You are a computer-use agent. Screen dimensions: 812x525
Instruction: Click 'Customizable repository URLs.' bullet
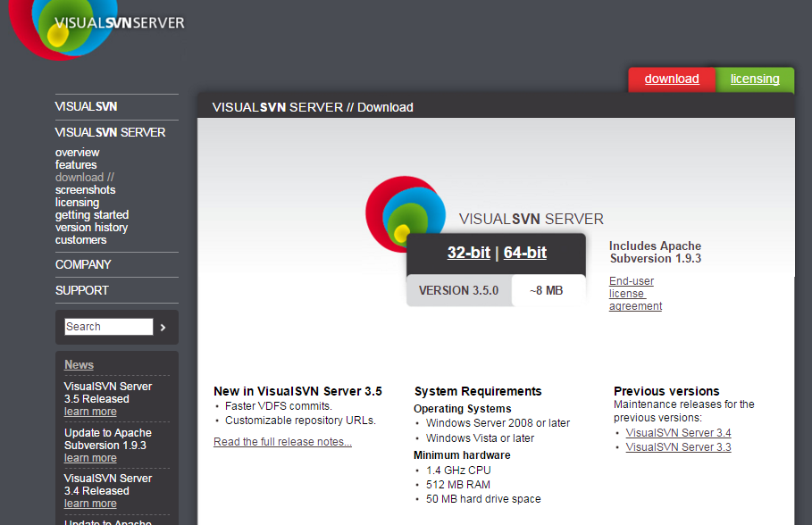coord(300,421)
